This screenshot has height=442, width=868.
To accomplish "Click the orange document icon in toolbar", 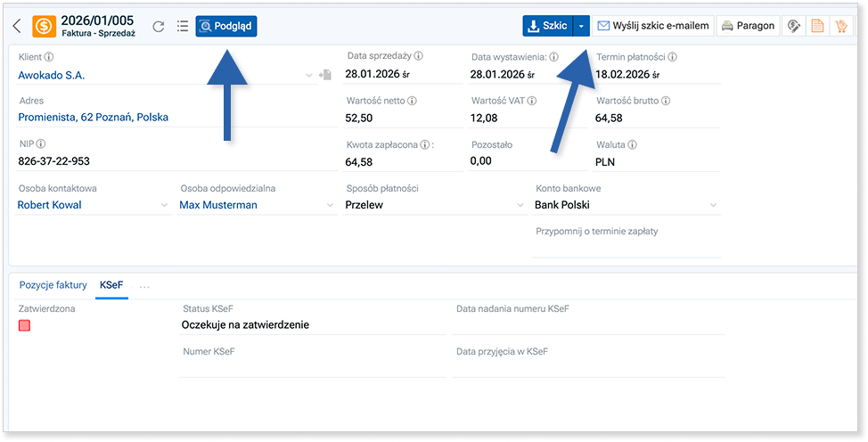I will (815, 27).
